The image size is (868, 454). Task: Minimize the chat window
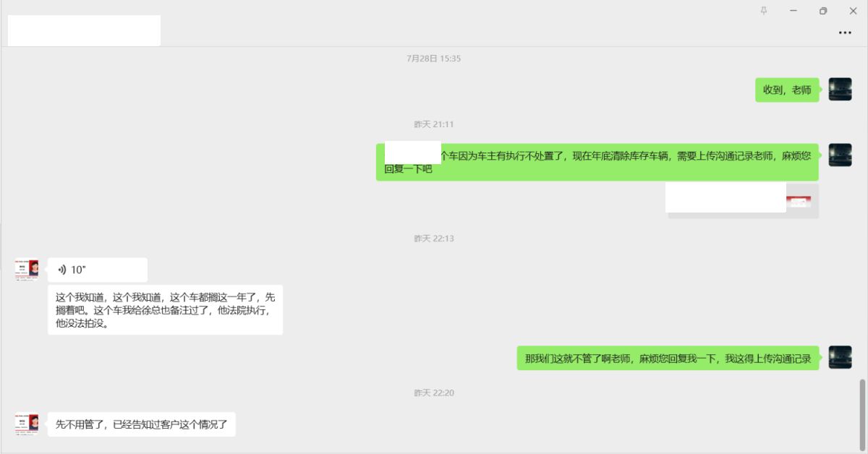coord(793,11)
